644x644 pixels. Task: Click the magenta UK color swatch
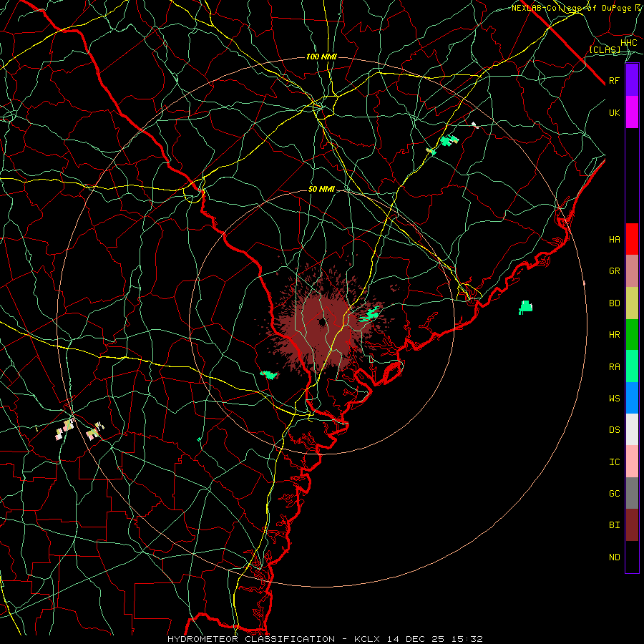tap(632, 112)
